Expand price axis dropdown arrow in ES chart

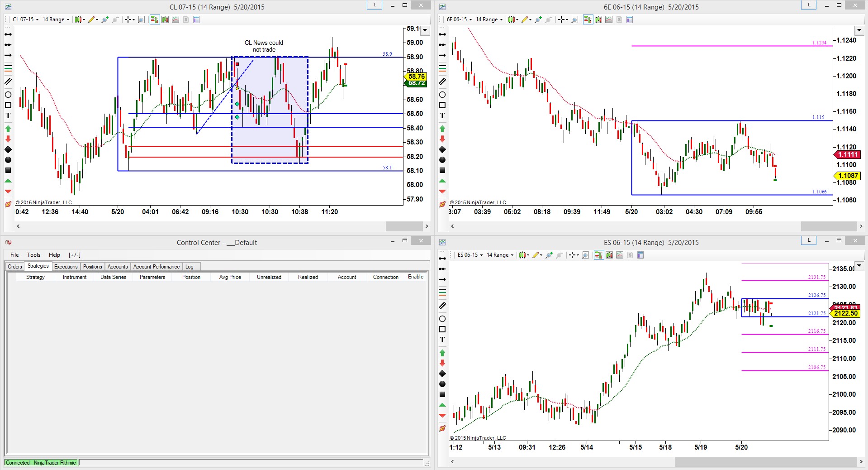[859, 266]
